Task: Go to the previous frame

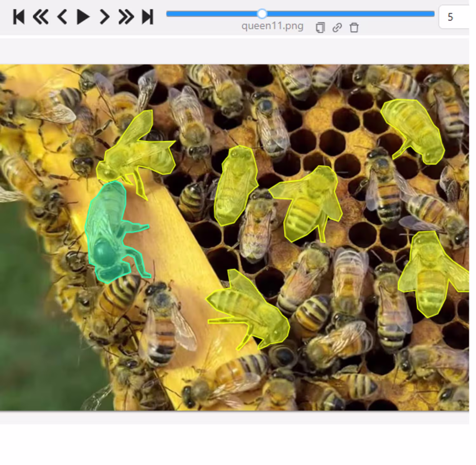Action: click(62, 17)
